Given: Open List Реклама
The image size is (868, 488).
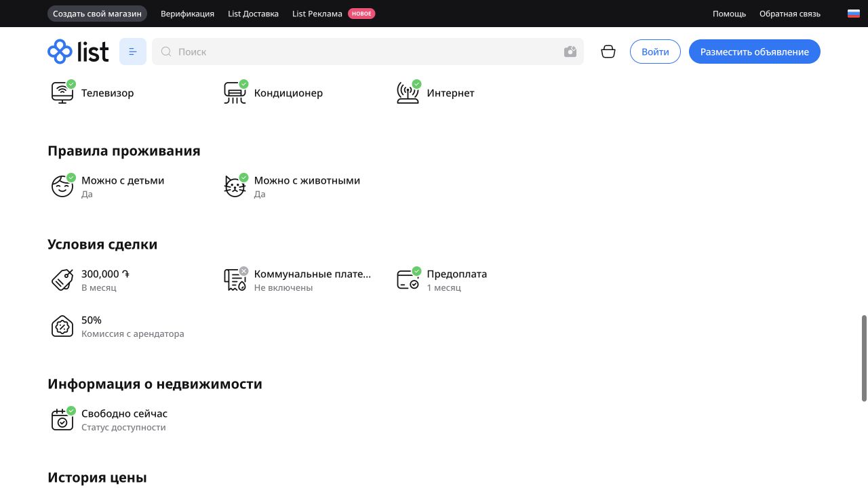Looking at the screenshot, I should pos(317,14).
